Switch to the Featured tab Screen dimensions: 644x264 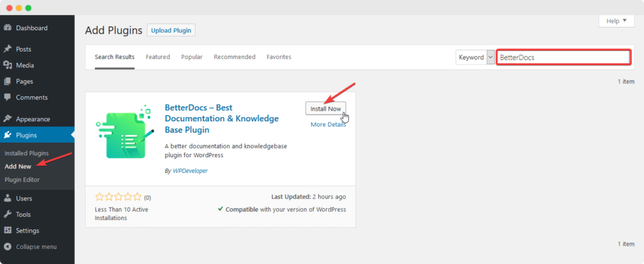pyautogui.click(x=158, y=57)
